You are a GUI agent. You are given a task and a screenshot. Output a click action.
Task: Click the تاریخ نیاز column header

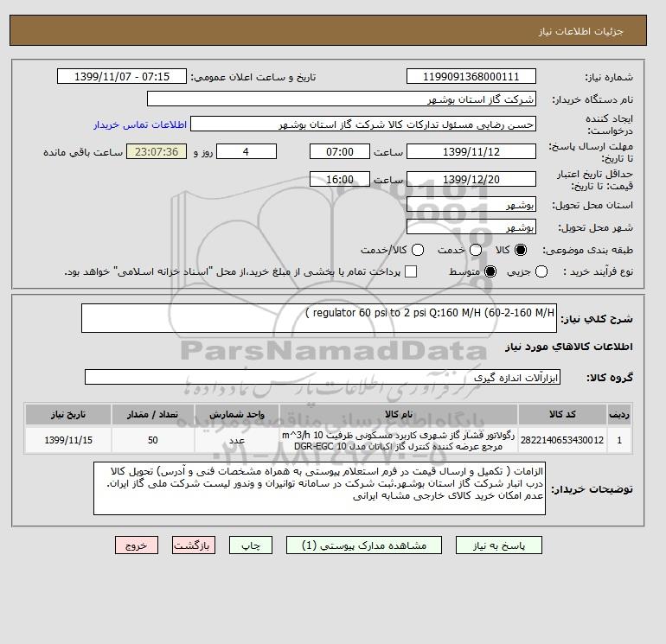click(68, 414)
